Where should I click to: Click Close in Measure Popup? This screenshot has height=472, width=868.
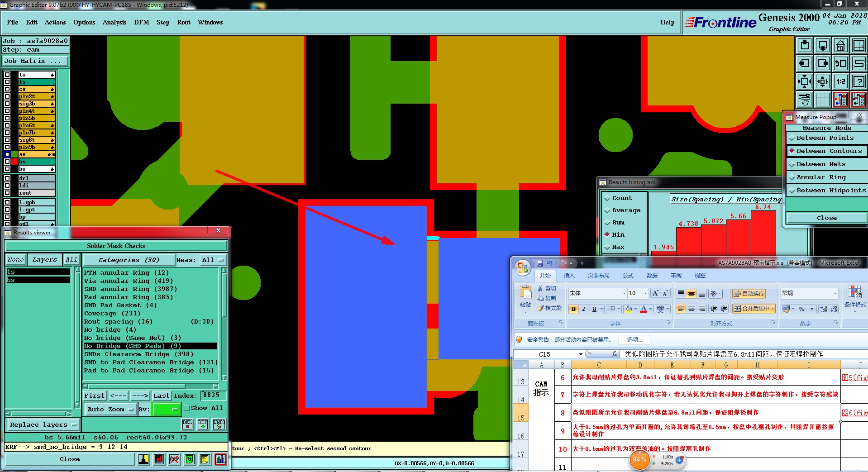pos(827,218)
